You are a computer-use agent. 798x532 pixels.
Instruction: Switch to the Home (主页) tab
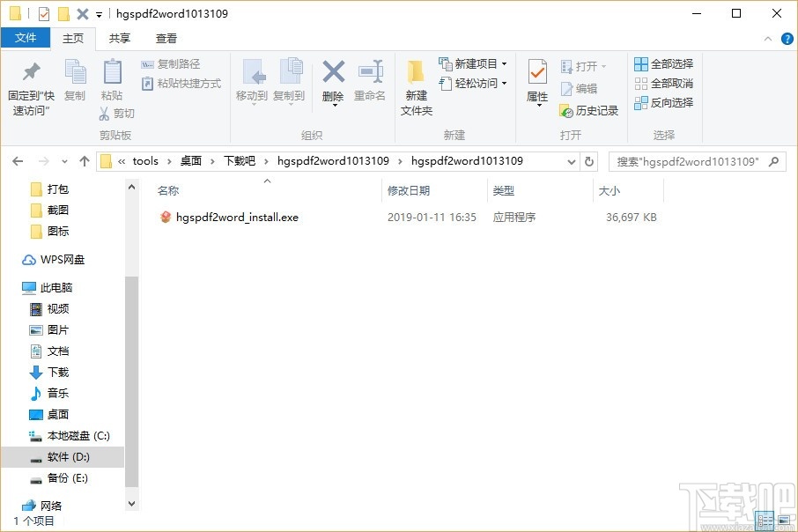[x=73, y=38]
